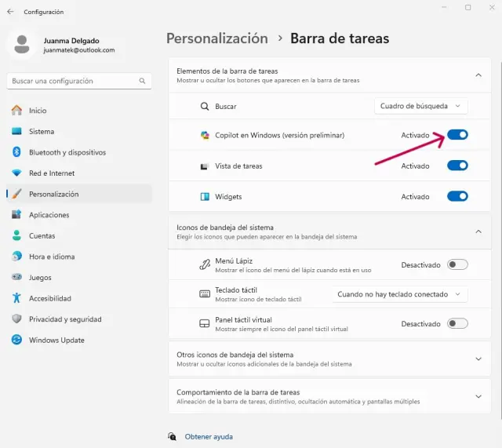Image resolution: width=502 pixels, height=448 pixels.
Task: Click the Juegos controller icon
Action: click(16, 277)
